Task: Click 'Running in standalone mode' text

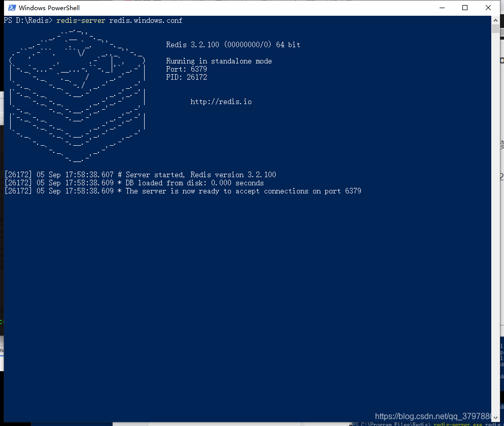Action: click(x=219, y=61)
